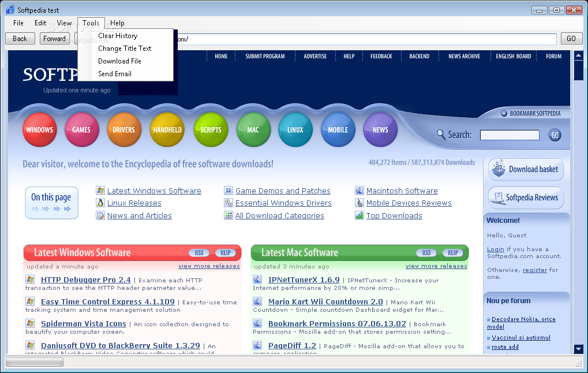Open the green Scripts category ball
The image size is (588, 373).
(x=211, y=130)
